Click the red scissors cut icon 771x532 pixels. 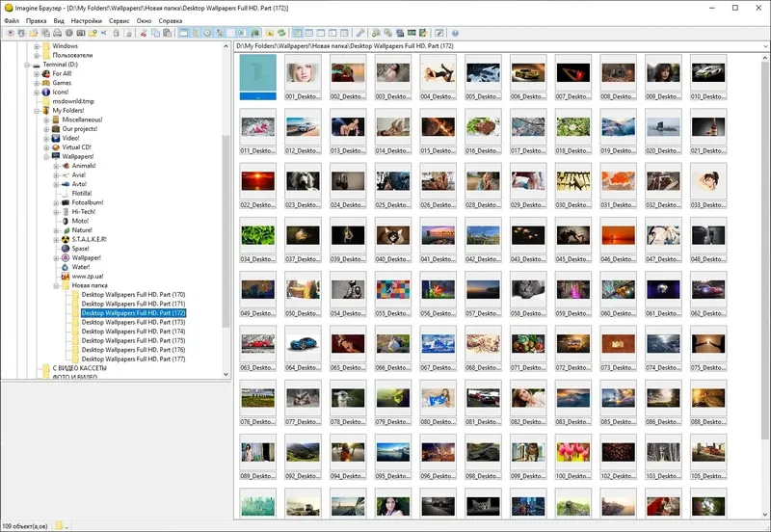coord(143,33)
